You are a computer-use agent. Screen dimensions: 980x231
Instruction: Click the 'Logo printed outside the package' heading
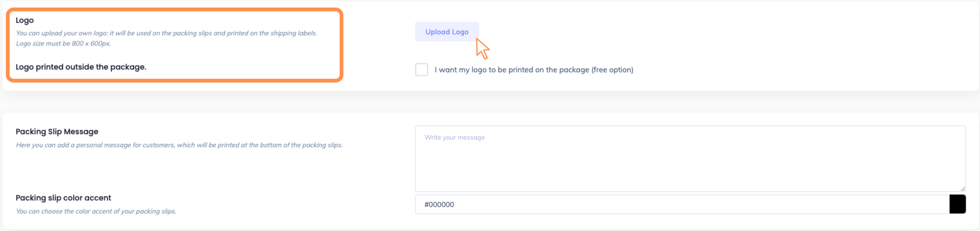click(81, 67)
